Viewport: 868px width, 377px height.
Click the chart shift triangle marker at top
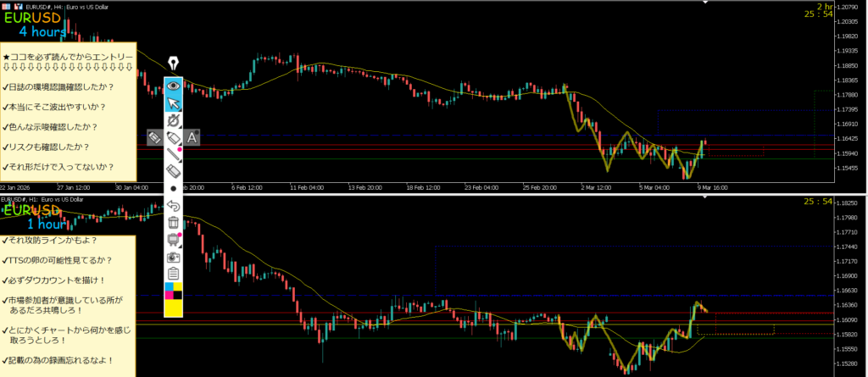point(705,3)
